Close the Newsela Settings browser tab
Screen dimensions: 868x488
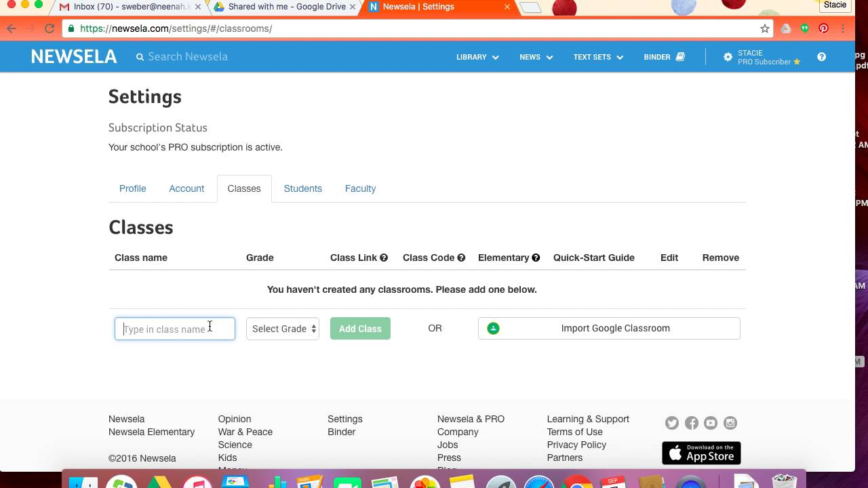[x=507, y=7]
